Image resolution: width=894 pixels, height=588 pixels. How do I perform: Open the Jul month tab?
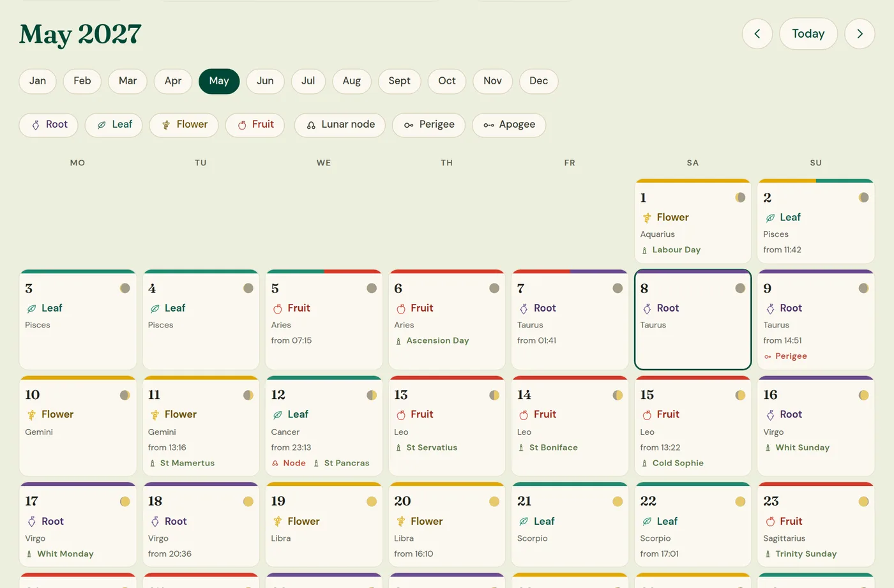[308, 81]
